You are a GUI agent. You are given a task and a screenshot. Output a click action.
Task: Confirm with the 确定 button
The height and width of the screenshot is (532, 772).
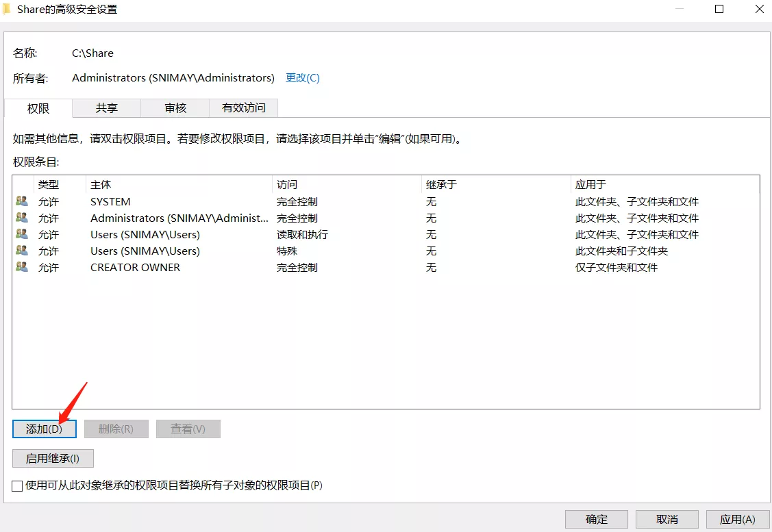(597, 519)
